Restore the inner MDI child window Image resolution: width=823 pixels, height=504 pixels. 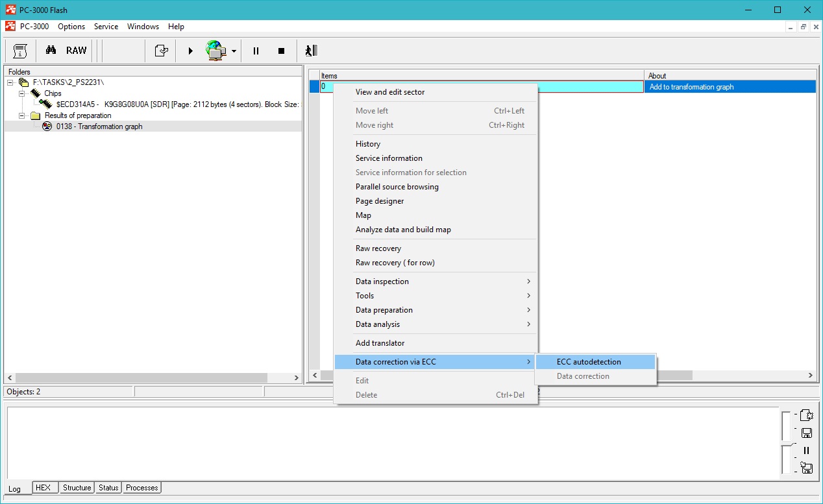pos(804,27)
